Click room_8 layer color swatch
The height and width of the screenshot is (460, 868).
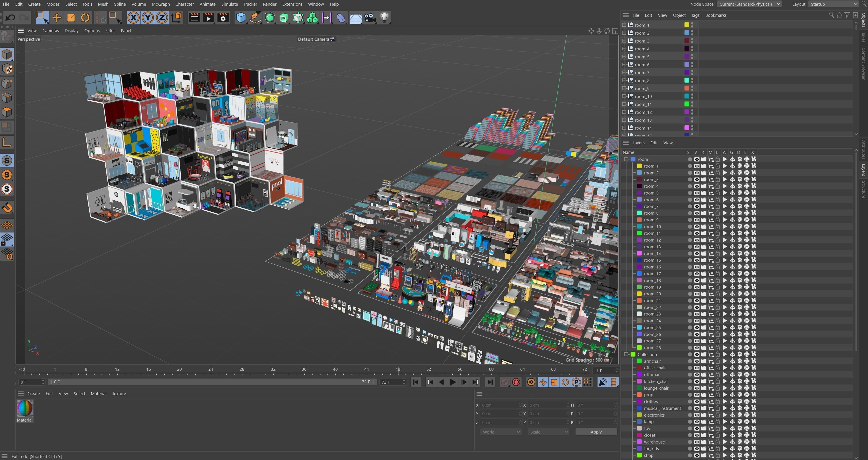(x=639, y=213)
